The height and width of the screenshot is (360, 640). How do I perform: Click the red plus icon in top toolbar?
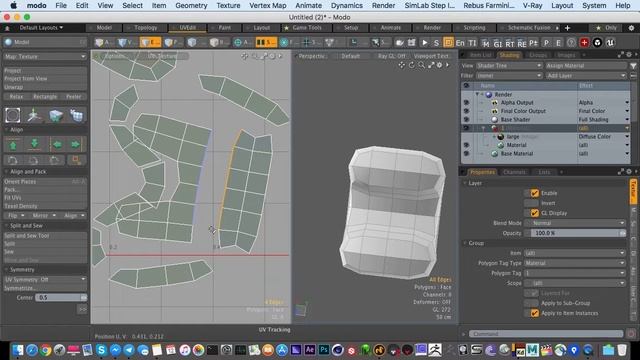click(x=584, y=42)
